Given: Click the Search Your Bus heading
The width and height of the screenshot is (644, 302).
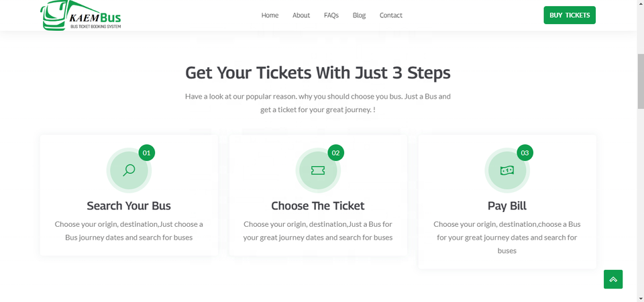Looking at the screenshot, I should [x=129, y=205].
